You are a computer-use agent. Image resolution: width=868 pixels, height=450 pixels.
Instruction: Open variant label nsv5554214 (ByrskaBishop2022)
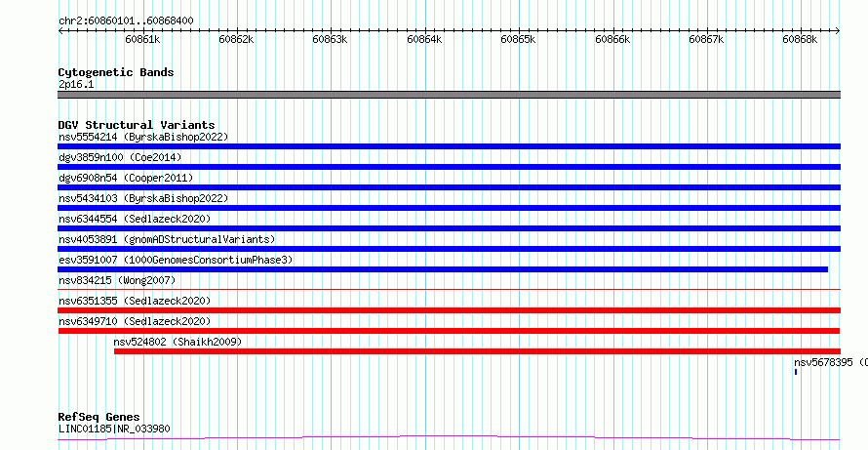point(143,137)
